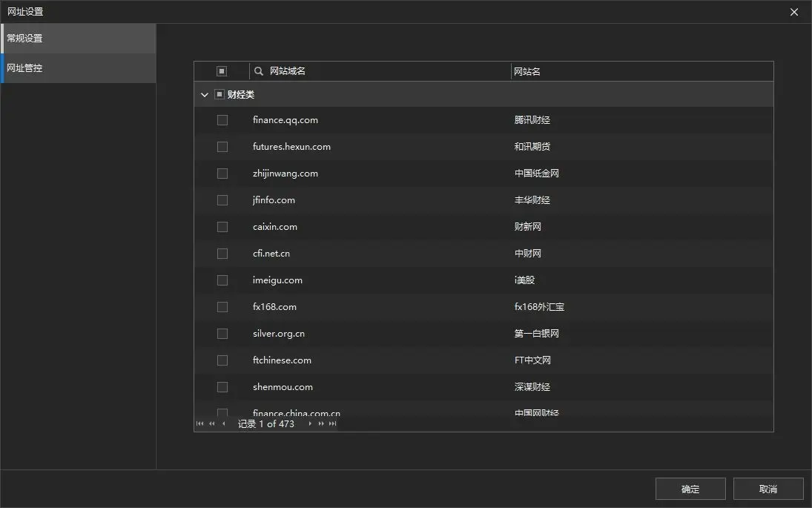Go to previous record in the pager

coord(224,423)
